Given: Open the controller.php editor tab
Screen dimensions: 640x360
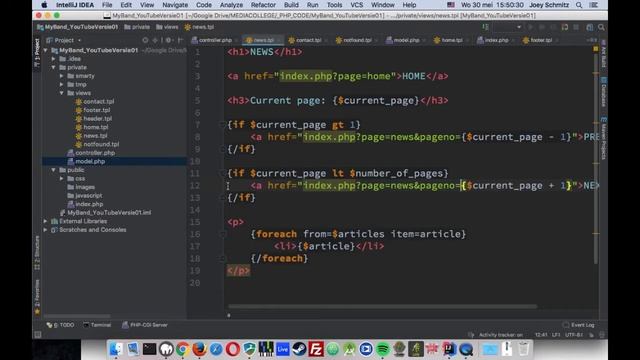Looking at the screenshot, I should [211, 40].
